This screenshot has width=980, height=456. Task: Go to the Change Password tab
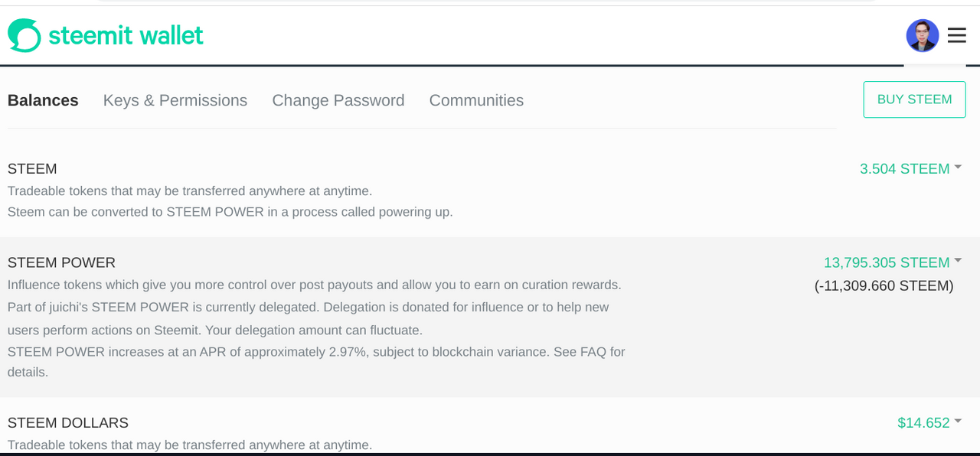point(338,100)
